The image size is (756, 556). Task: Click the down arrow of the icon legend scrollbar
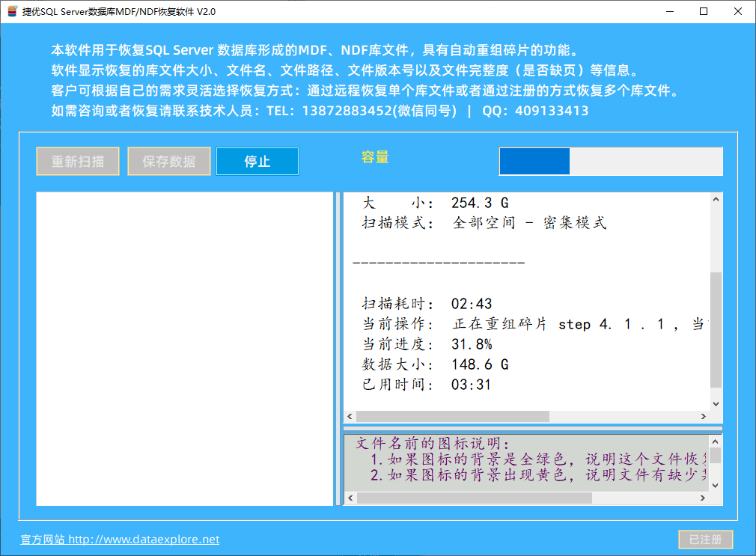tap(716, 486)
